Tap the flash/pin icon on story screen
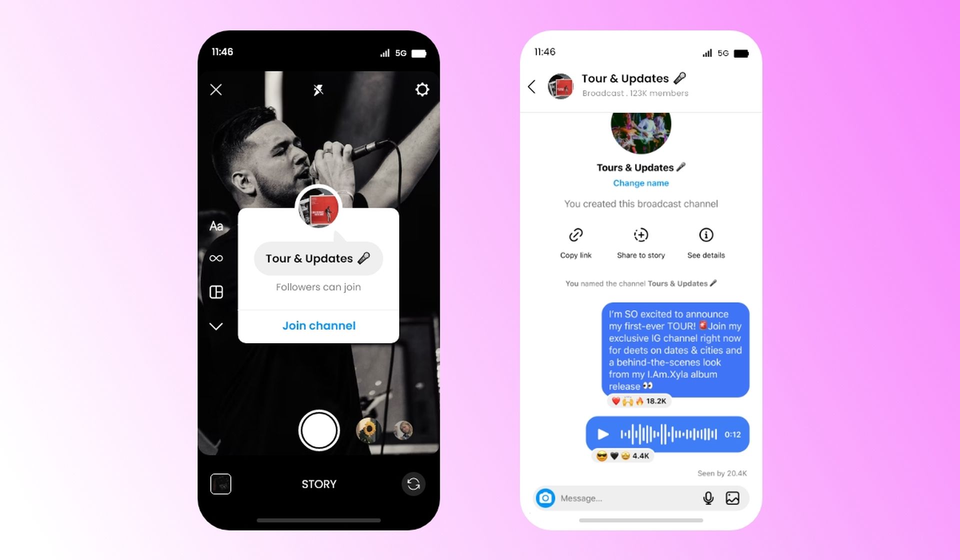Image resolution: width=960 pixels, height=560 pixels. (317, 89)
